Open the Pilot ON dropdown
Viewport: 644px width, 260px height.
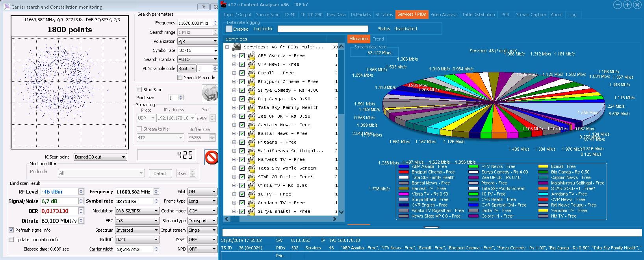coord(202,192)
